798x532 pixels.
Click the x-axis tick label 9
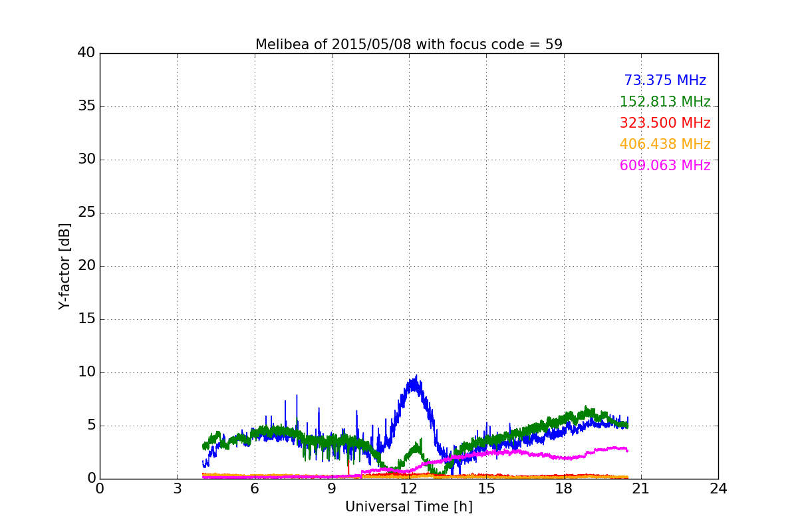pyautogui.click(x=332, y=489)
